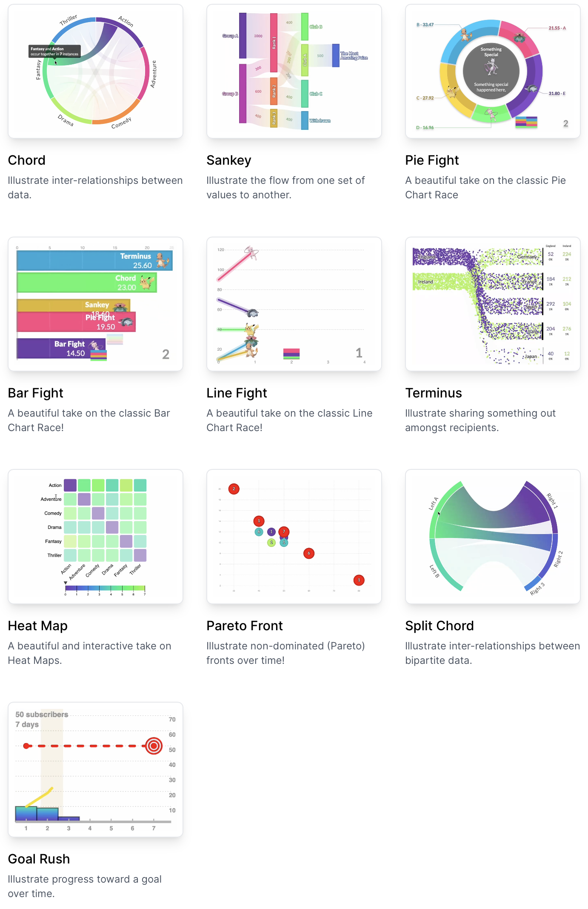Click the Heat Map preview image
Screen dimensions: 588x909
pyautogui.click(x=96, y=535)
